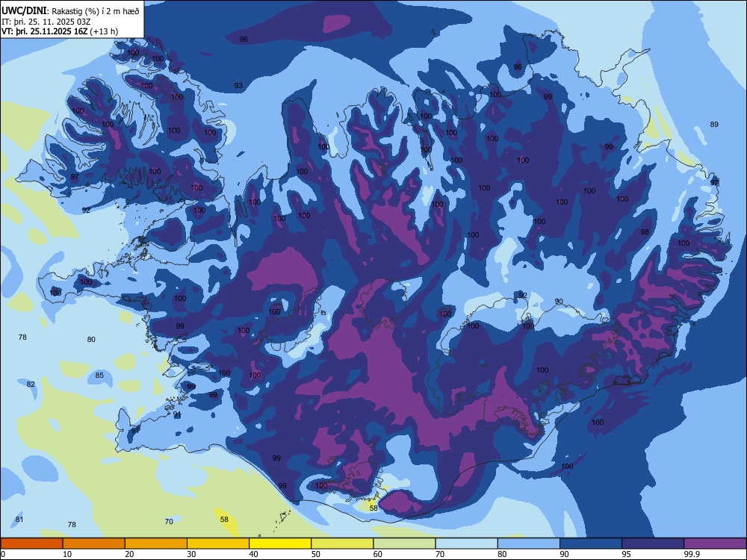Select the '98' humidity value on the map
Viewport: 747px width, 560px height.
click(645, 232)
